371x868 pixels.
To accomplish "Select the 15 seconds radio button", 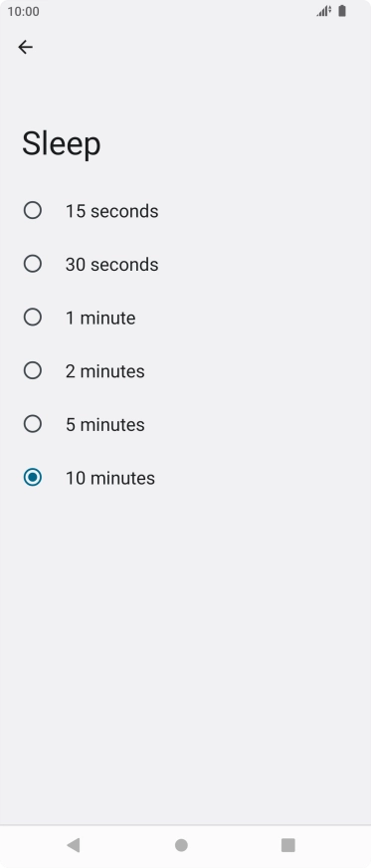I will point(33,210).
